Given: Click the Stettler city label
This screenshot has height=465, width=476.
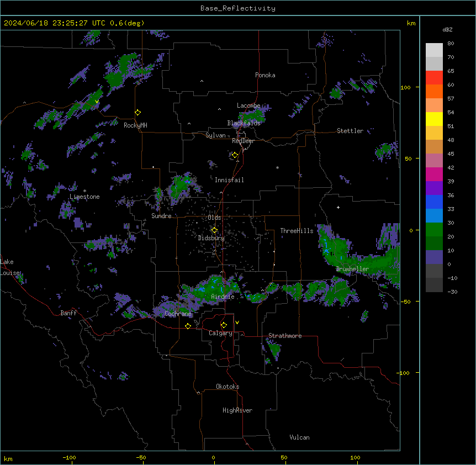Looking at the screenshot, I should [350, 131].
